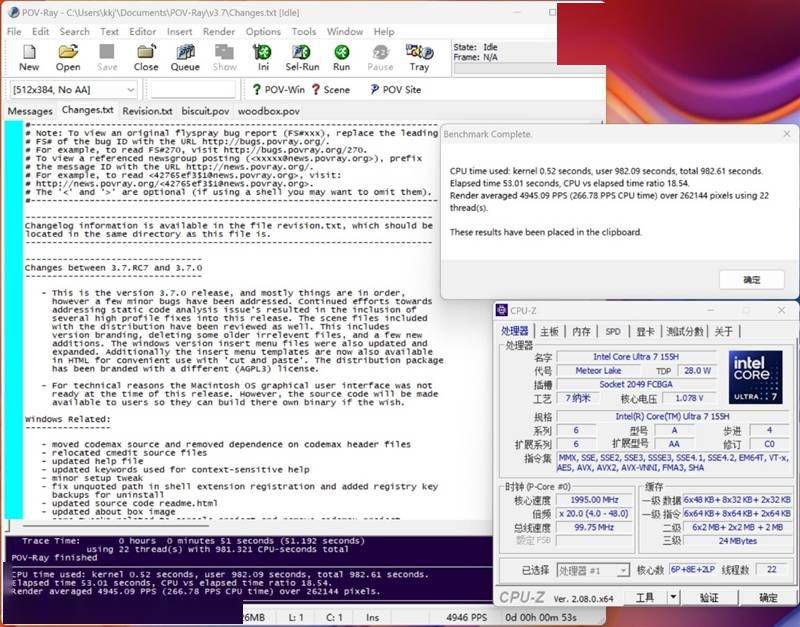Click the processor name field Intel Core Ultra 7 155H
800x627 pixels.
point(636,357)
